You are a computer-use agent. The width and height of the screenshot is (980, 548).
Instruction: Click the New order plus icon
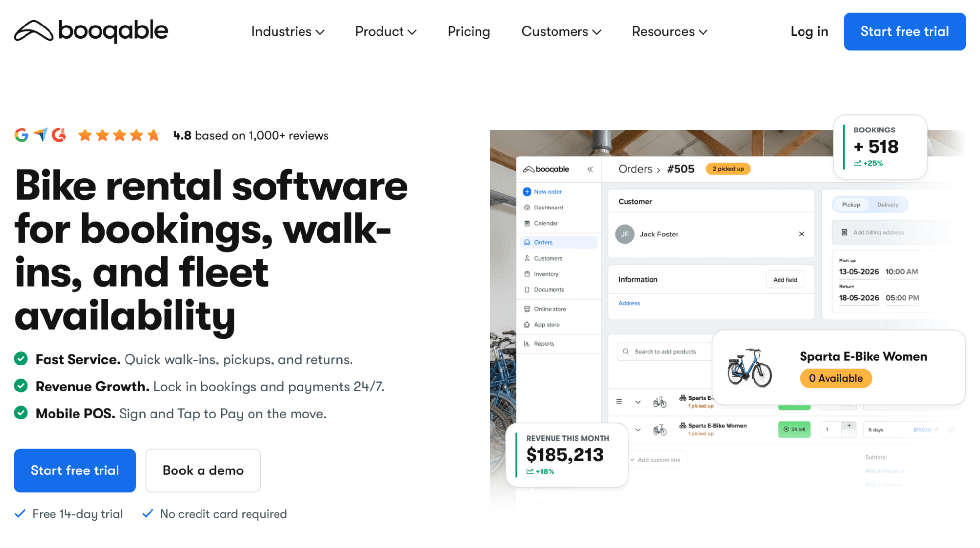pos(527,192)
